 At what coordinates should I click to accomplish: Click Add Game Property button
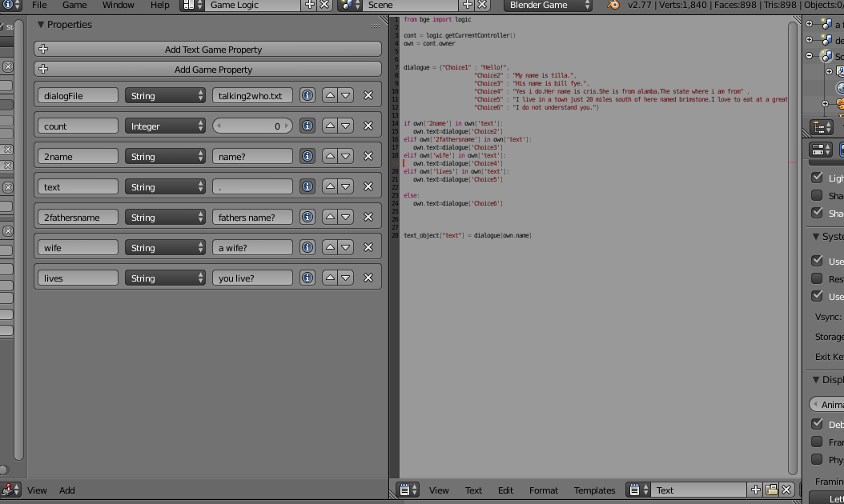(207, 70)
